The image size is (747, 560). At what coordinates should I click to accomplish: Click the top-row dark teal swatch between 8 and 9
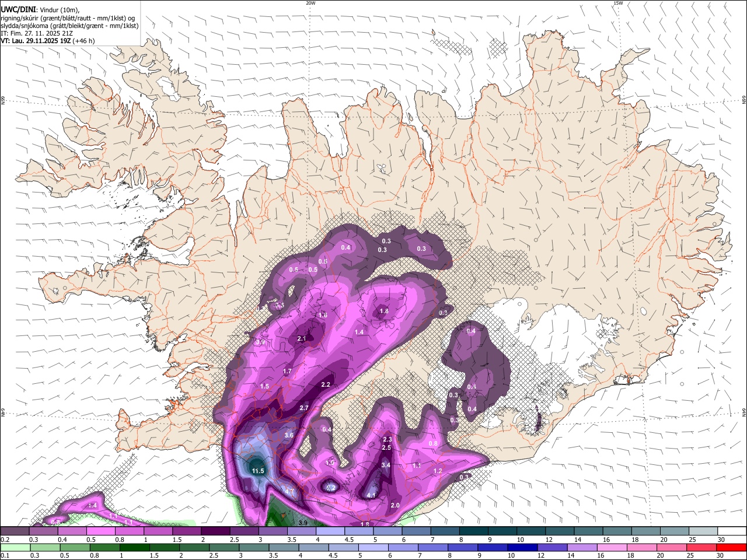coord(474,531)
